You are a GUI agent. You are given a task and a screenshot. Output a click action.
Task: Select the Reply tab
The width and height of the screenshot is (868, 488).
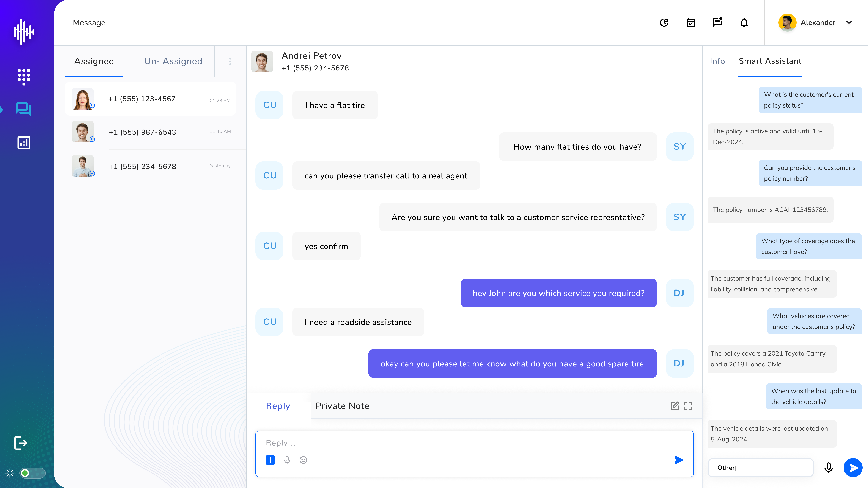278,406
